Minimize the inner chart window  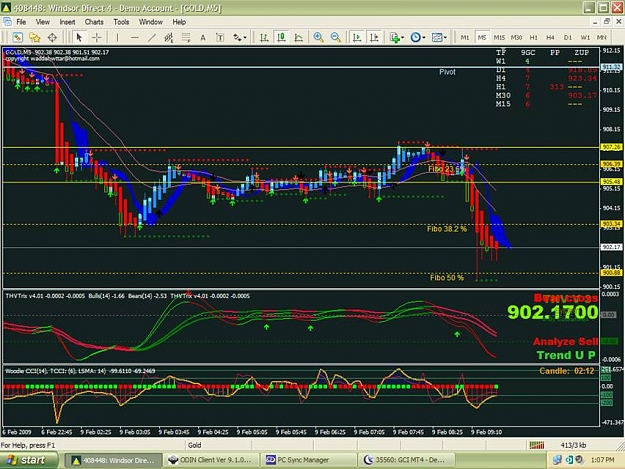(595, 22)
